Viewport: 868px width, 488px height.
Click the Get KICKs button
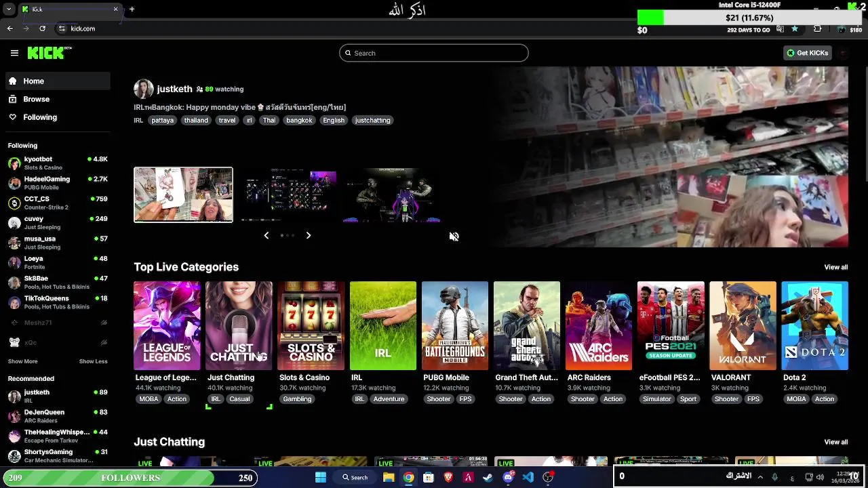pyautogui.click(x=807, y=53)
